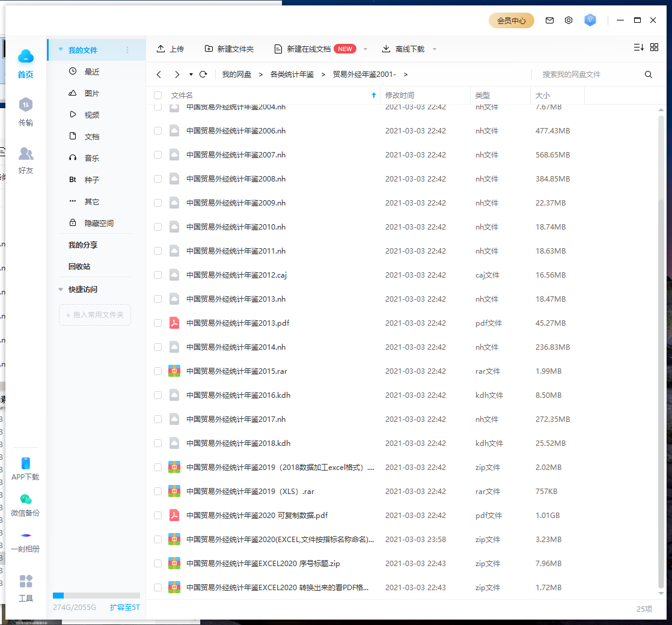This screenshot has width=672, height=625.
Task: Open settings hexagon icon in title bar
Action: click(x=568, y=20)
